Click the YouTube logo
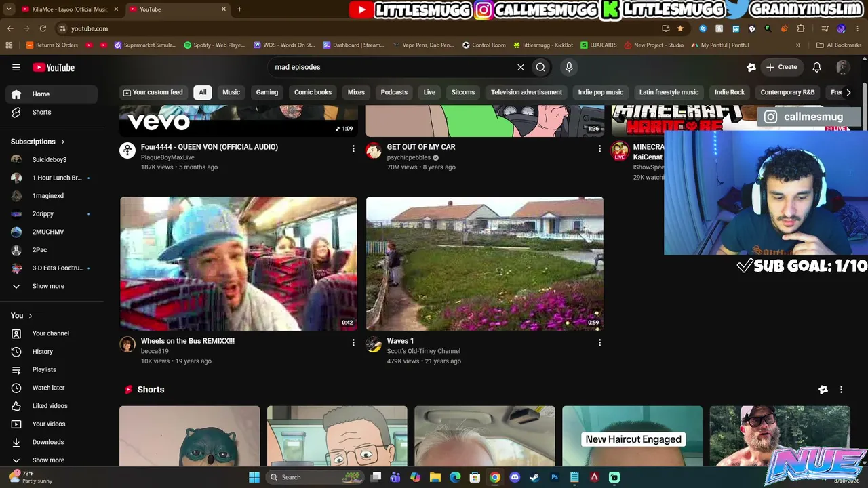This screenshot has width=868, height=488. pos(54,67)
